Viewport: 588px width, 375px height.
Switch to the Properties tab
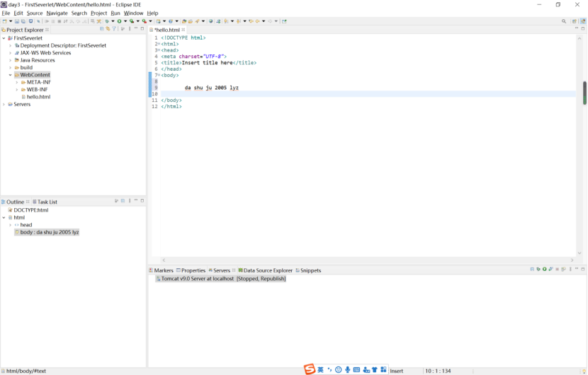pyautogui.click(x=191, y=270)
